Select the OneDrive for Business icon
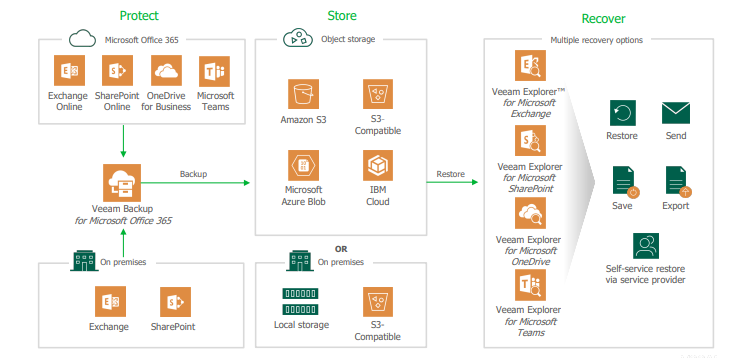This screenshot has width=742, height=360. pyautogui.click(x=166, y=70)
